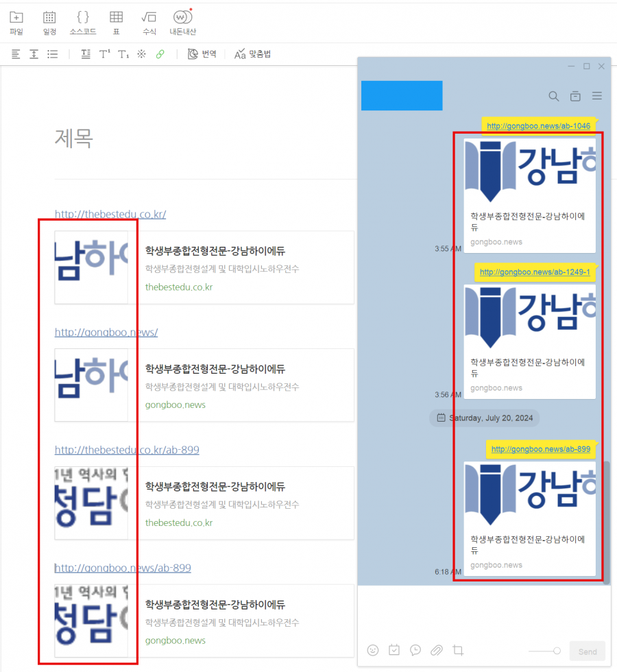The height and width of the screenshot is (672, 617).
Task: Open the emoji picker in chat
Action: [373, 650]
